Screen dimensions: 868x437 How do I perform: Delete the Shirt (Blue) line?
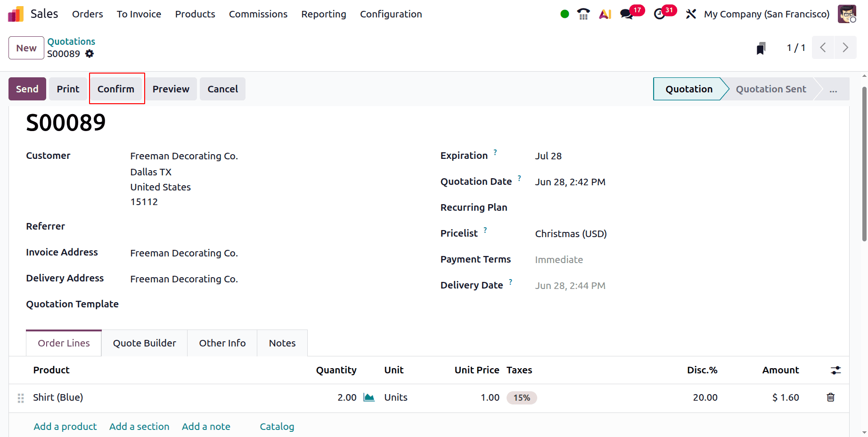[831, 397]
